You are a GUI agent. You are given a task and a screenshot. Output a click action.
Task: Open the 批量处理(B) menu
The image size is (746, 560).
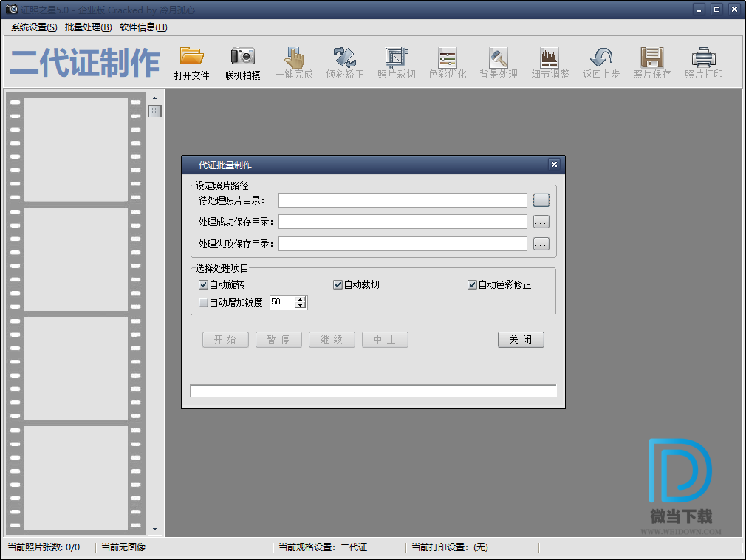point(89,27)
